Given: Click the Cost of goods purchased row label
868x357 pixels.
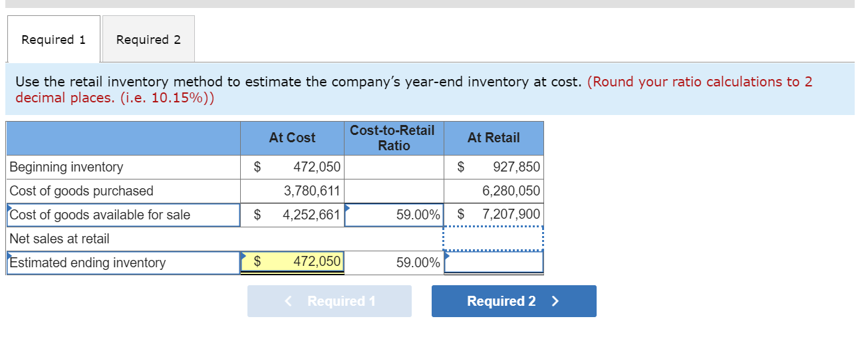Looking at the screenshot, I should click(x=81, y=191).
